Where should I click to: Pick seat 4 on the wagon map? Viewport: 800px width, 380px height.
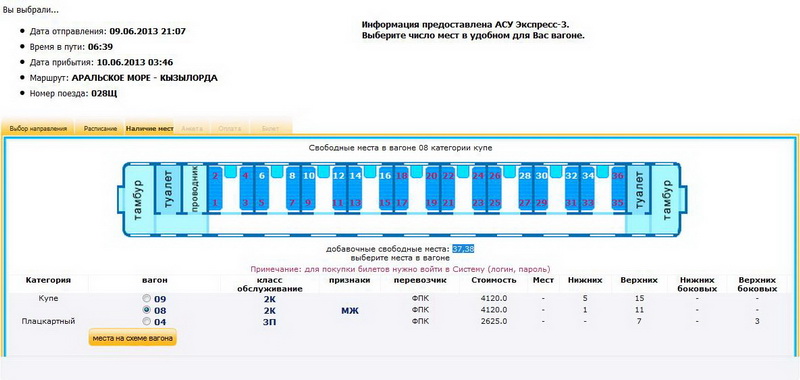tap(246, 176)
